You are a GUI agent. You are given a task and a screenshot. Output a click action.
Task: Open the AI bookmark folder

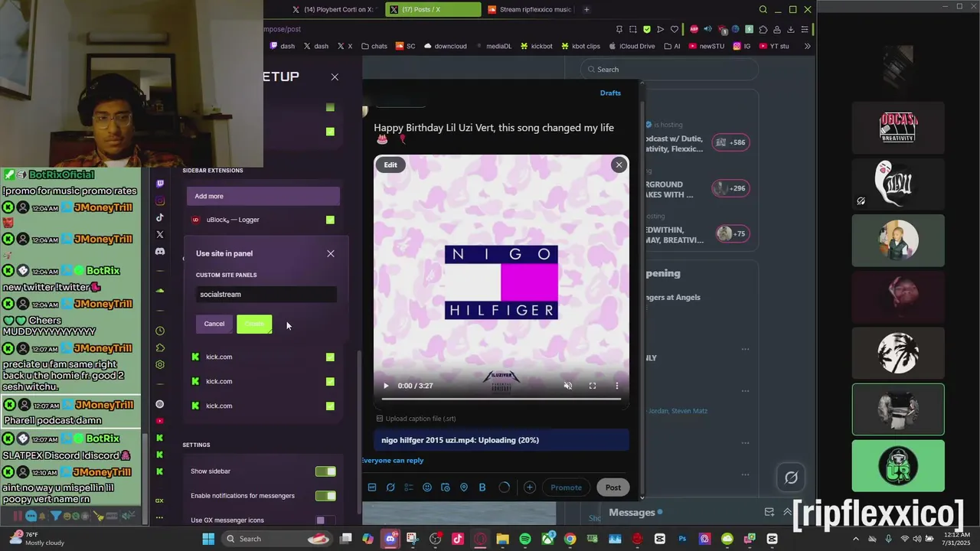click(672, 46)
